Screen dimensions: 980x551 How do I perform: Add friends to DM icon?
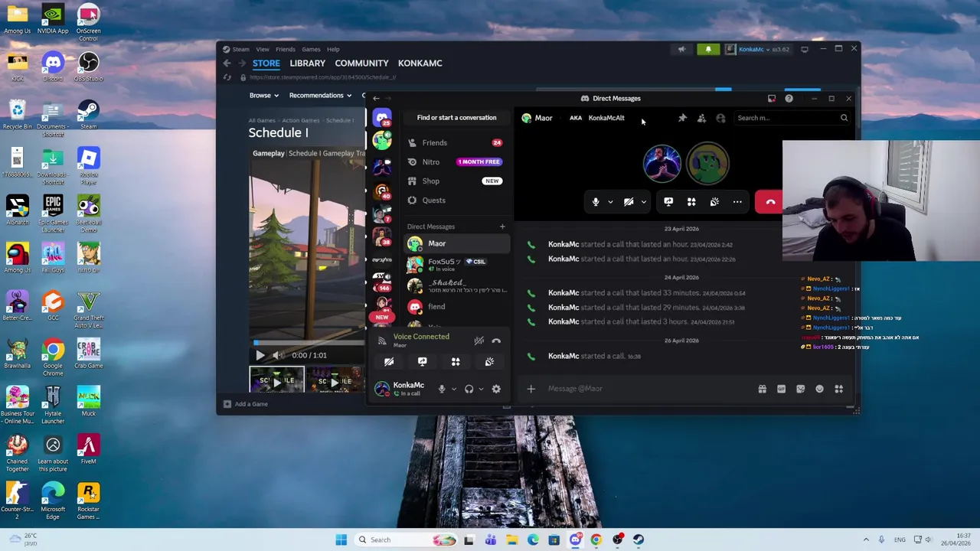[701, 118]
